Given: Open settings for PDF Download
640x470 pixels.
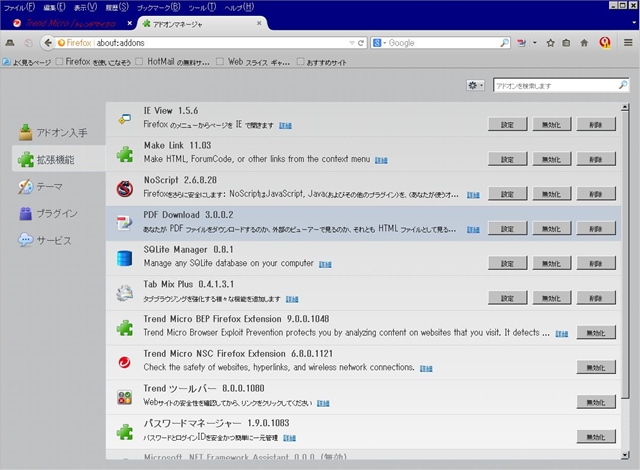Looking at the screenshot, I should pos(507,228).
